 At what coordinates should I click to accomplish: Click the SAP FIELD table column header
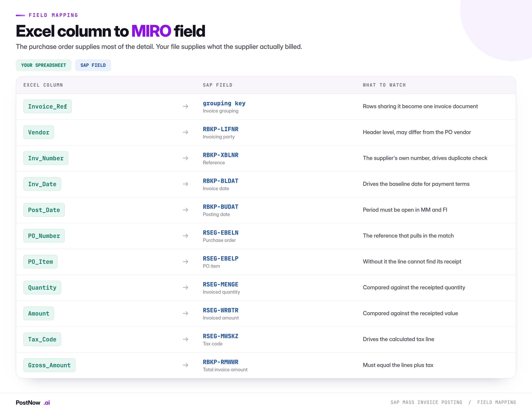[217, 85]
